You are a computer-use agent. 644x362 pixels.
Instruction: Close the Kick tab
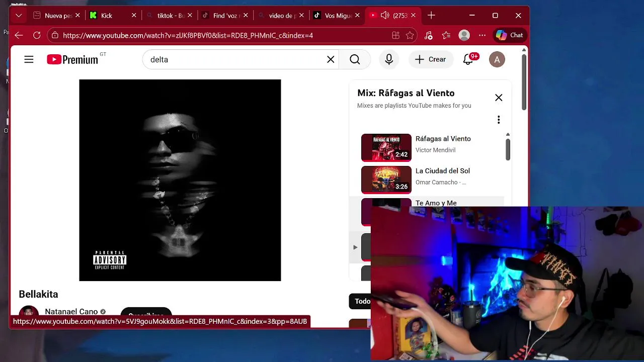coord(134,16)
